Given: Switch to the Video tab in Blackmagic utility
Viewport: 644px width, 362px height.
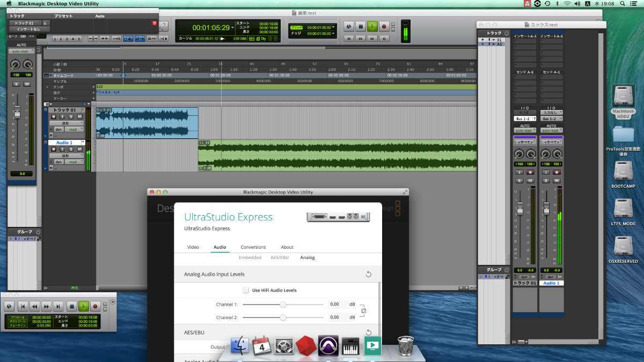Looking at the screenshot, I should click(193, 247).
